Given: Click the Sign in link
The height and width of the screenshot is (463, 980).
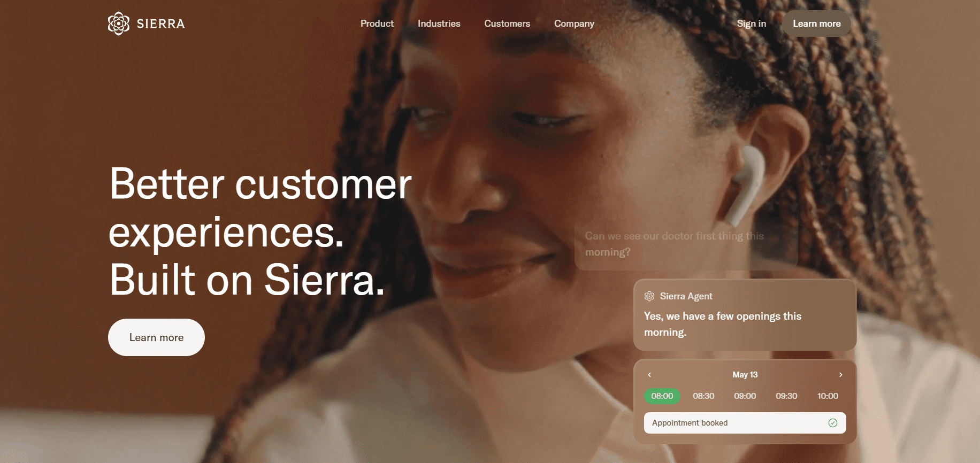Looking at the screenshot, I should 752,24.
